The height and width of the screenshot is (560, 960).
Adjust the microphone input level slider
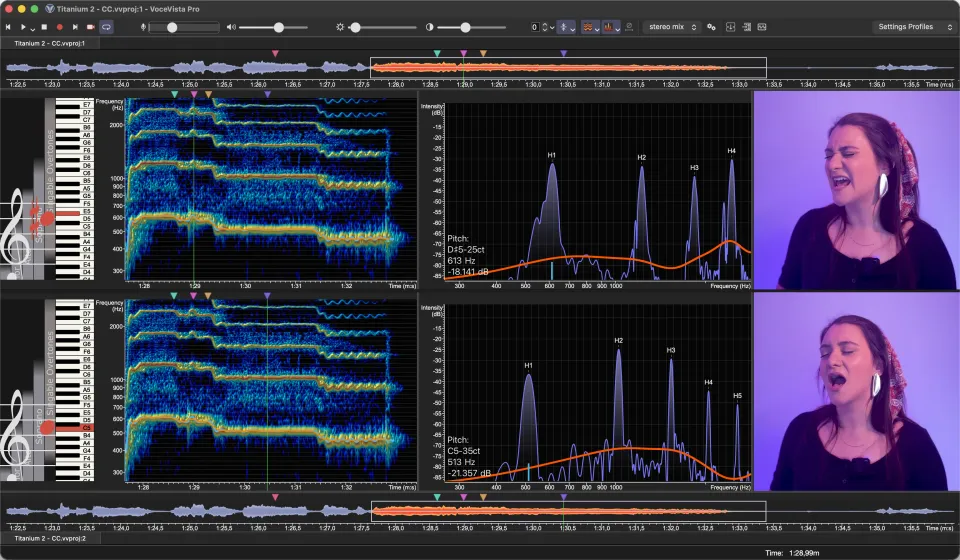click(184, 27)
